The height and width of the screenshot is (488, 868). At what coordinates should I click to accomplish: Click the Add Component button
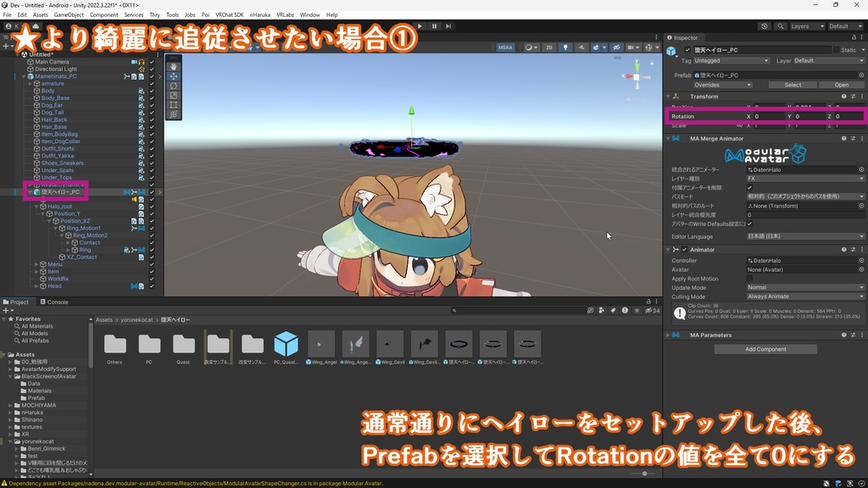[x=765, y=348]
